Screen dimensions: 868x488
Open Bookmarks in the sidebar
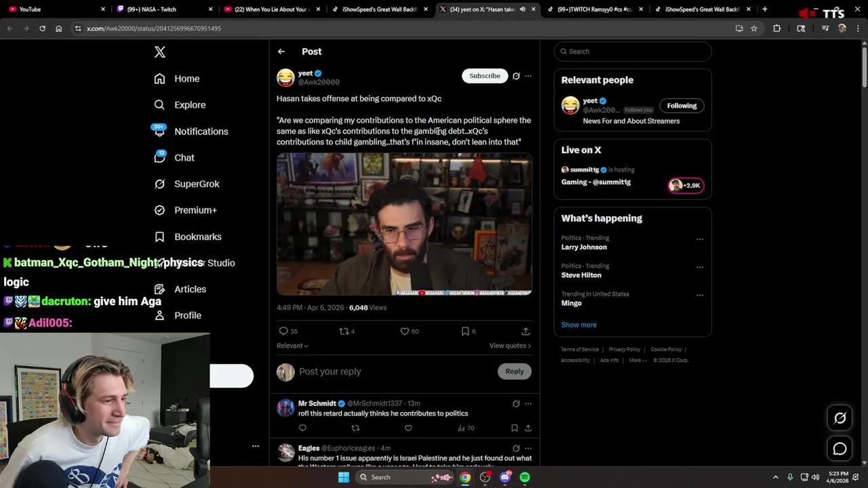[x=188, y=237]
